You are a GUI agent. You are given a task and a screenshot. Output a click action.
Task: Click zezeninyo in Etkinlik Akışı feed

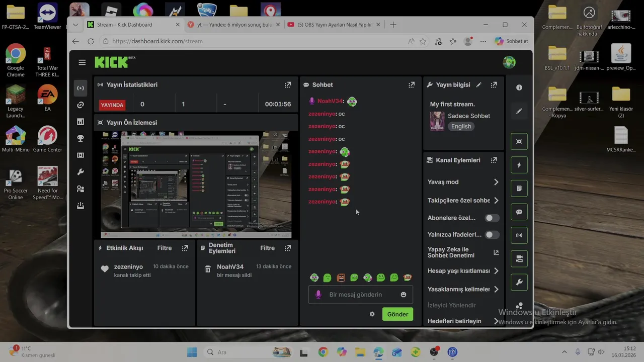tap(128, 267)
